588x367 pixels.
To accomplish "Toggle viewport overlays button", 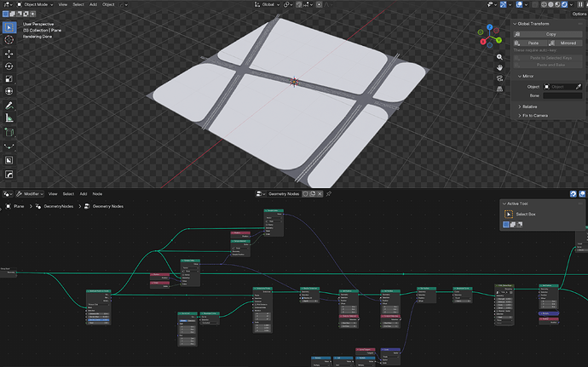I will tap(519, 4).
